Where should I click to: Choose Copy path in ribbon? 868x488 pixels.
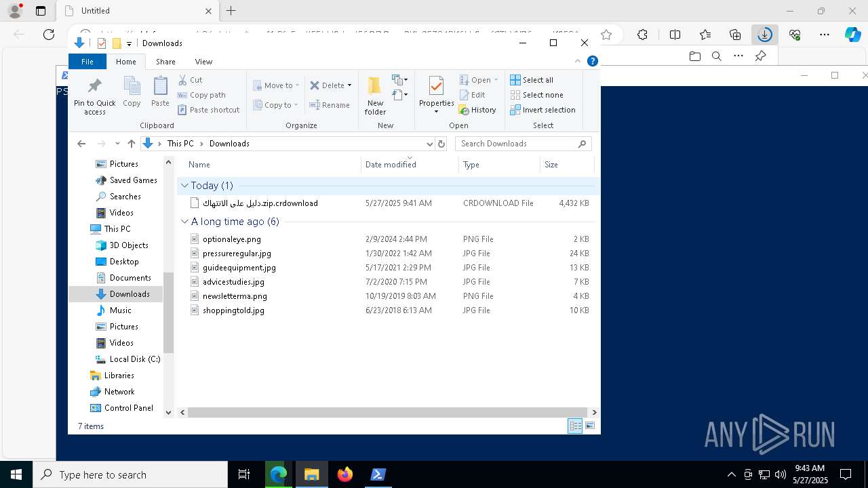point(201,95)
